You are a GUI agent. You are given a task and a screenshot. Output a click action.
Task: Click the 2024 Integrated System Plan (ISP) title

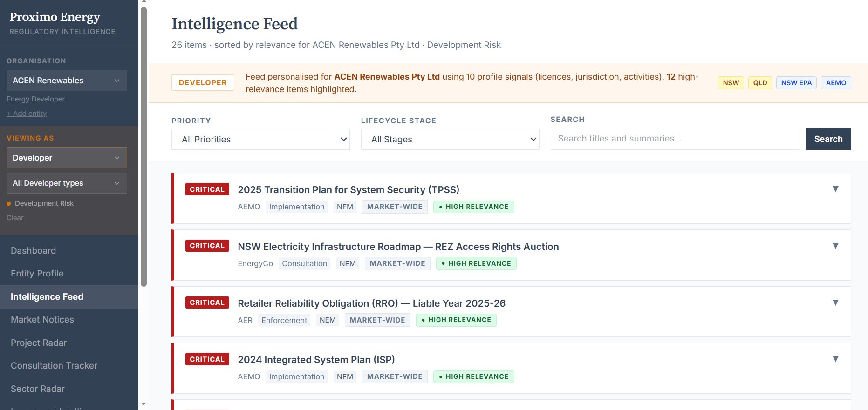[316, 360]
